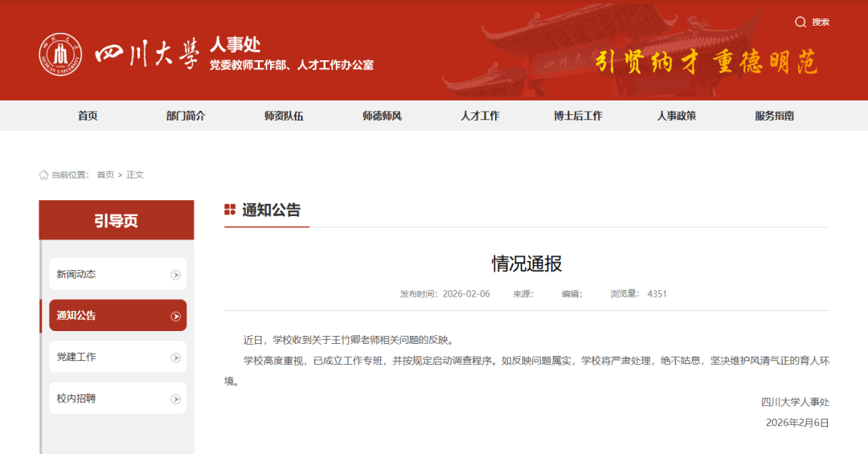This screenshot has height=454, width=868.
Task: Click the red squares icon by 通知公告 heading
Action: [x=230, y=211]
